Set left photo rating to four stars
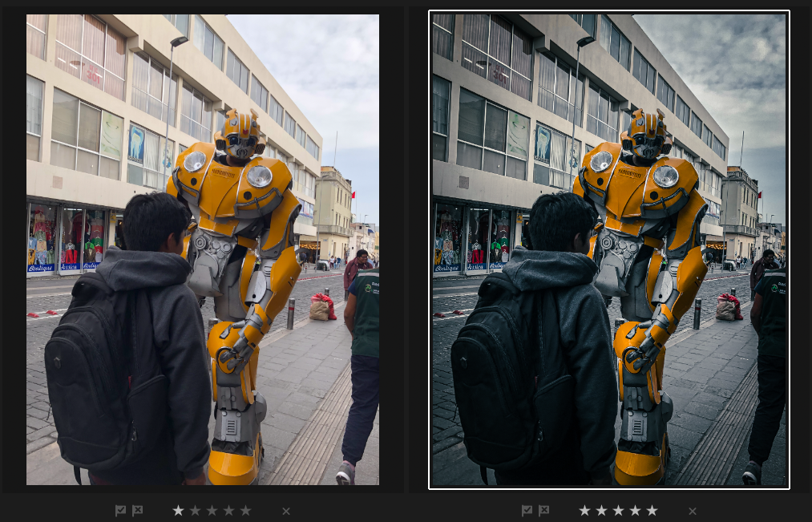 [229, 511]
